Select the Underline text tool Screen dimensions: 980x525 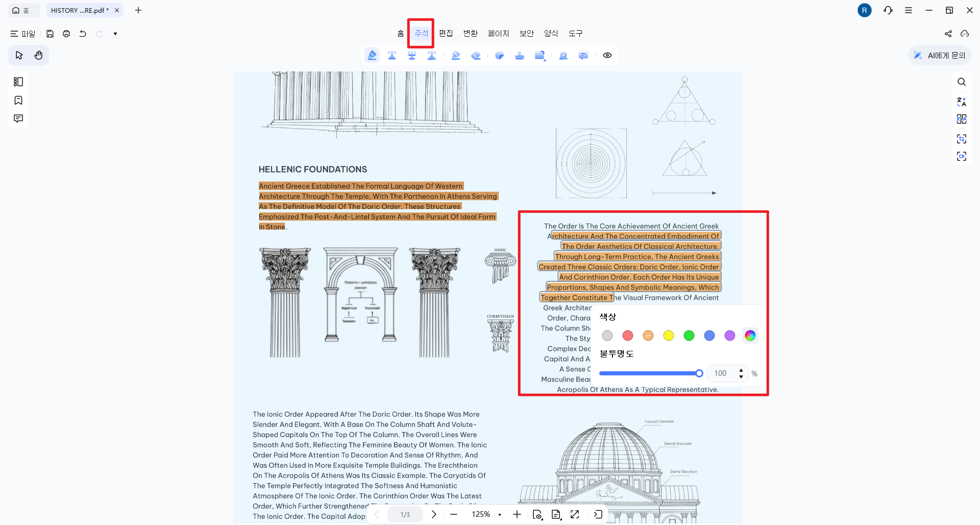(x=392, y=55)
